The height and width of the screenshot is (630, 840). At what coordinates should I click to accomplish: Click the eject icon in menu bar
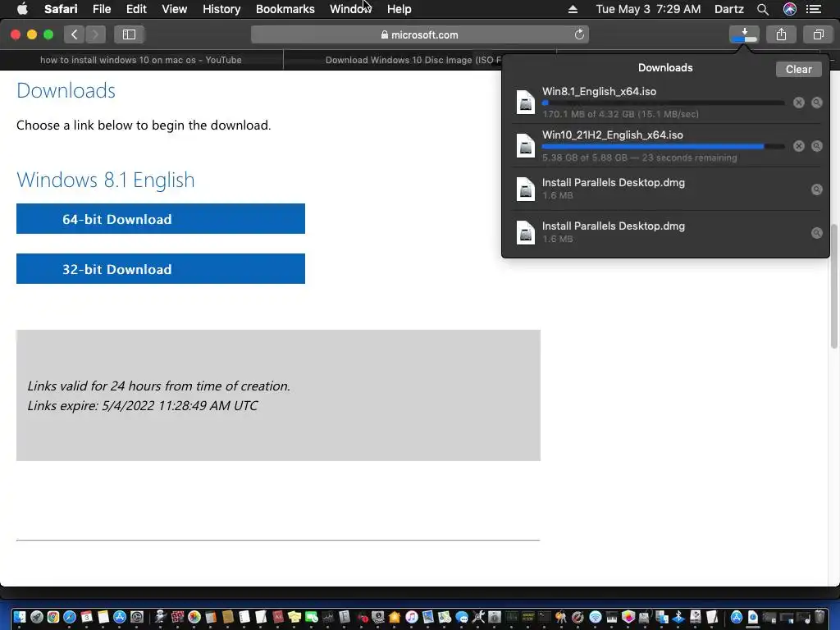pyautogui.click(x=573, y=9)
